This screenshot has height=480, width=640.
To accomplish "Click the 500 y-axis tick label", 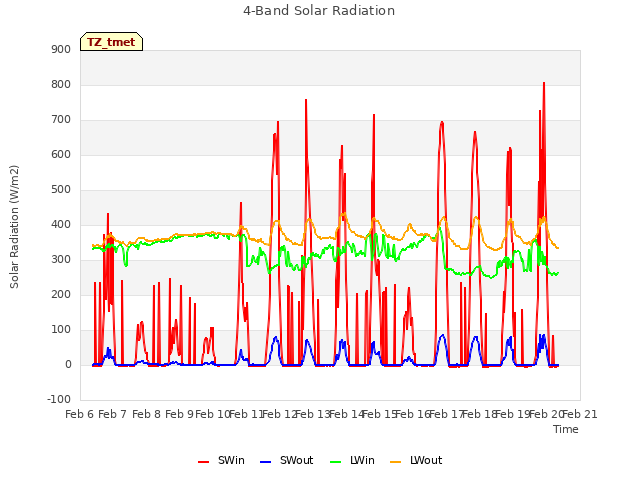I will [x=61, y=190].
